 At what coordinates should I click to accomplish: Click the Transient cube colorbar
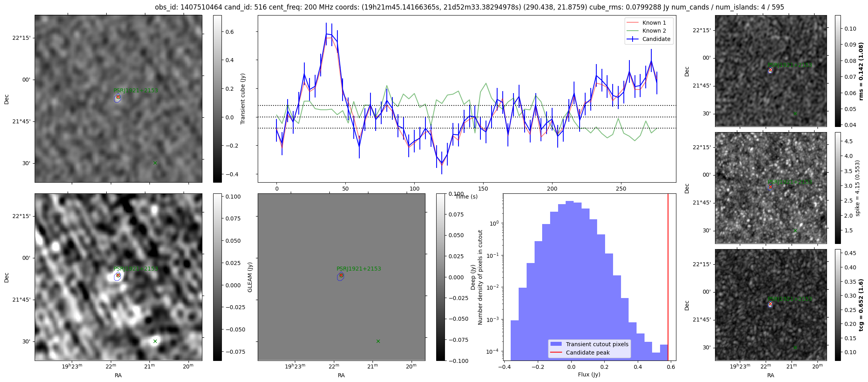217,99
